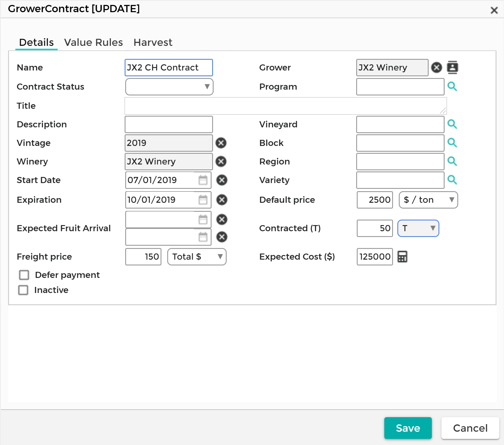Switch to the Value Rules tab
Viewport: 504px width, 445px height.
coord(94,42)
